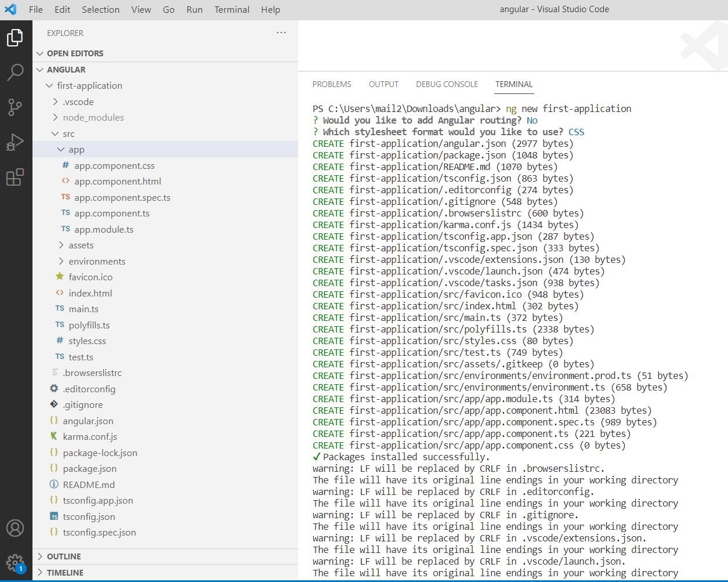Open the Go menu
The width and height of the screenshot is (728, 582).
169,9
